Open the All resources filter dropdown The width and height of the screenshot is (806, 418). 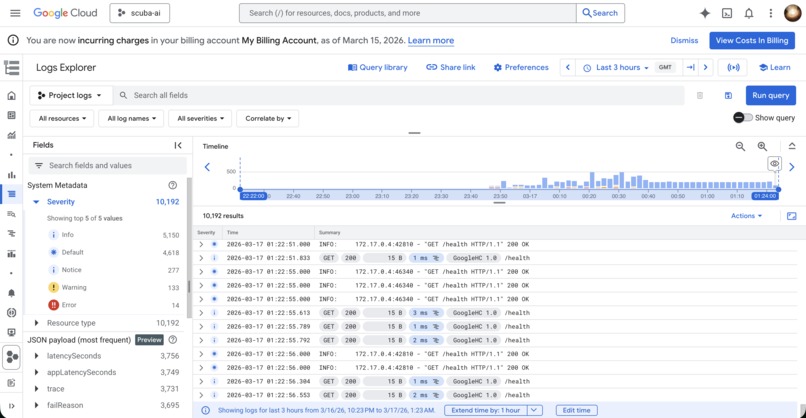pyautogui.click(x=62, y=118)
